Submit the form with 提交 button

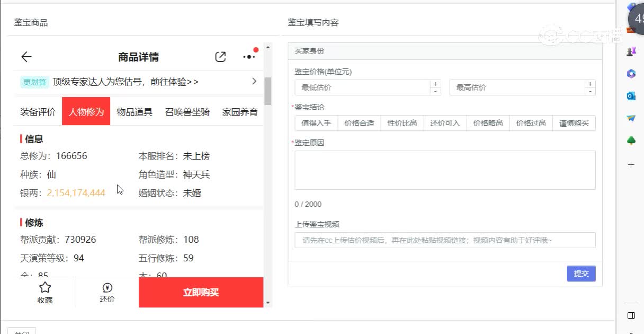pos(581,274)
